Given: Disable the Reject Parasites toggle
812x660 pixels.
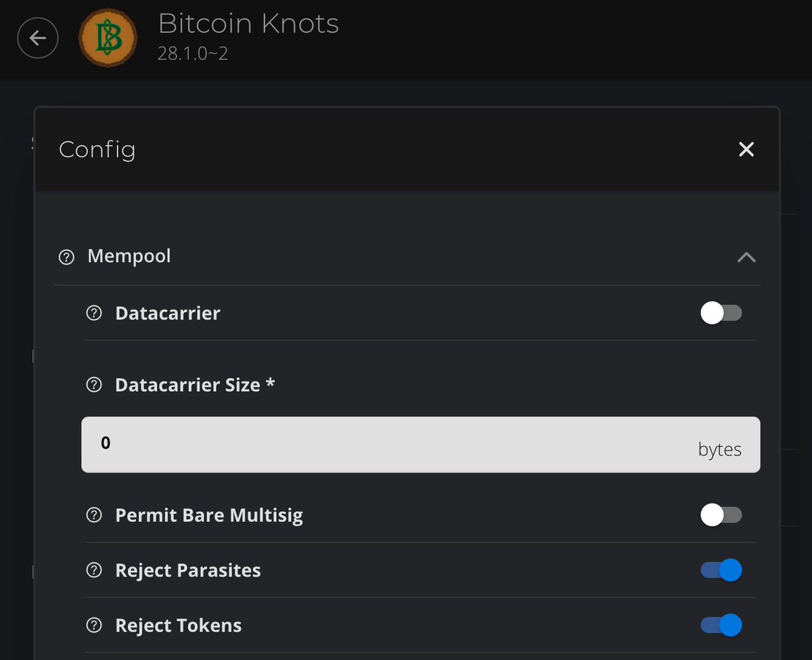Looking at the screenshot, I should [x=721, y=570].
